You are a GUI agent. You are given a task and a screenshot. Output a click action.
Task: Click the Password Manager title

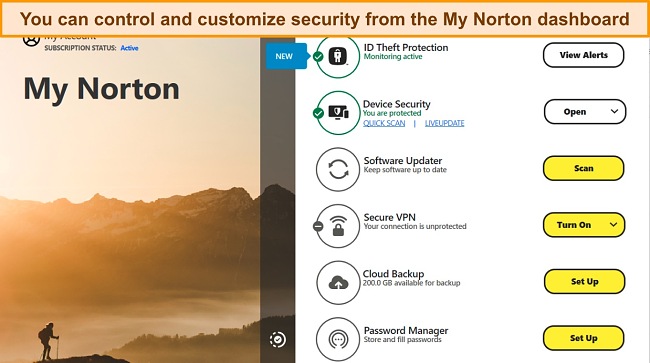tap(406, 331)
